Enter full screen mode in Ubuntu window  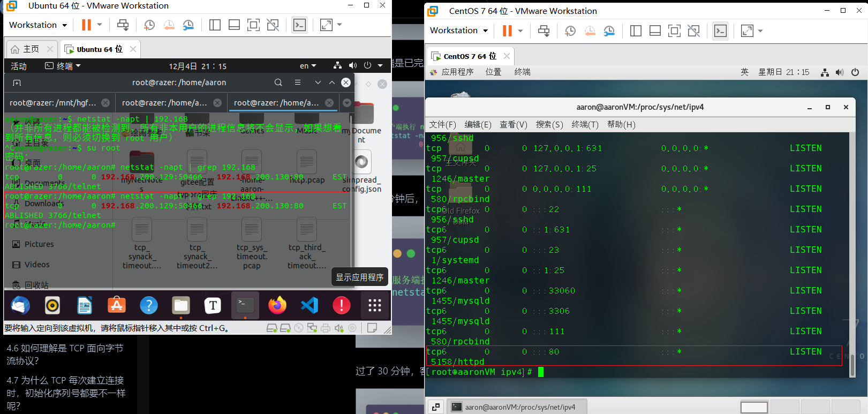point(253,25)
